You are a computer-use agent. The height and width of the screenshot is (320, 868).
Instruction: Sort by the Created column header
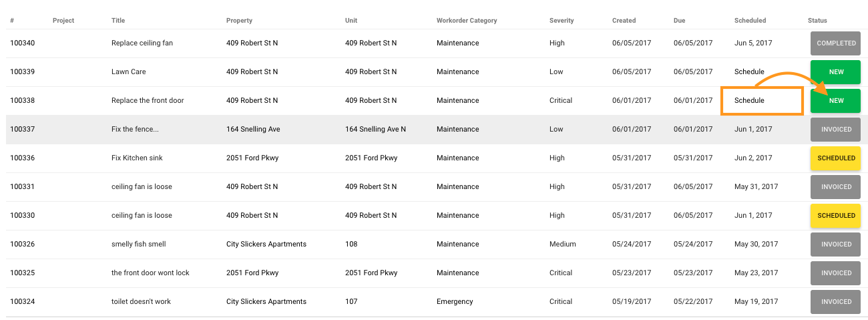point(624,21)
